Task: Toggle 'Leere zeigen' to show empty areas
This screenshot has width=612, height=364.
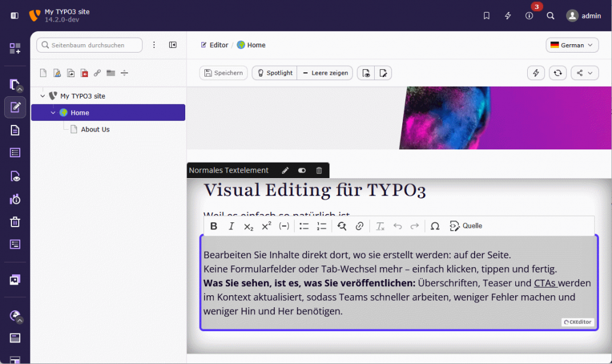Action: tap(325, 72)
